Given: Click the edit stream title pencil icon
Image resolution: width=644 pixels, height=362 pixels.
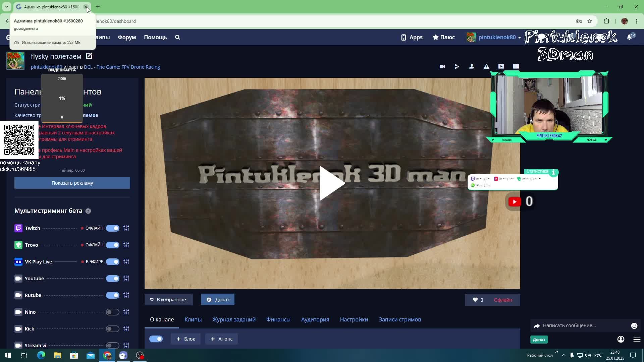Looking at the screenshot, I should [89, 56].
